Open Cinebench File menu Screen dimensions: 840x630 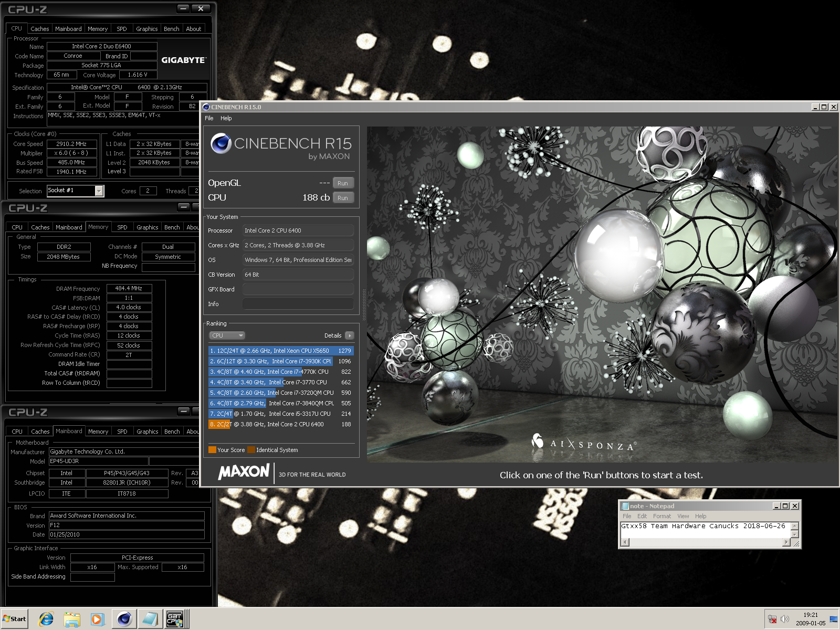[x=209, y=118]
